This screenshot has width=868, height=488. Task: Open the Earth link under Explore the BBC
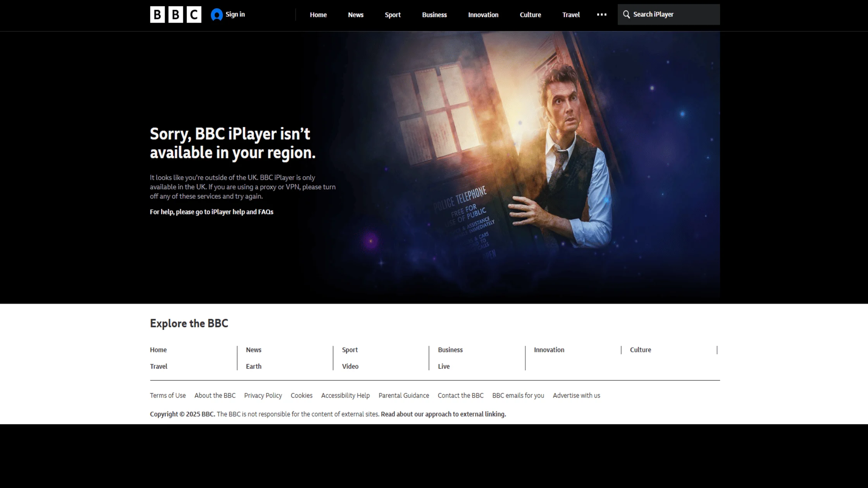coord(253,366)
